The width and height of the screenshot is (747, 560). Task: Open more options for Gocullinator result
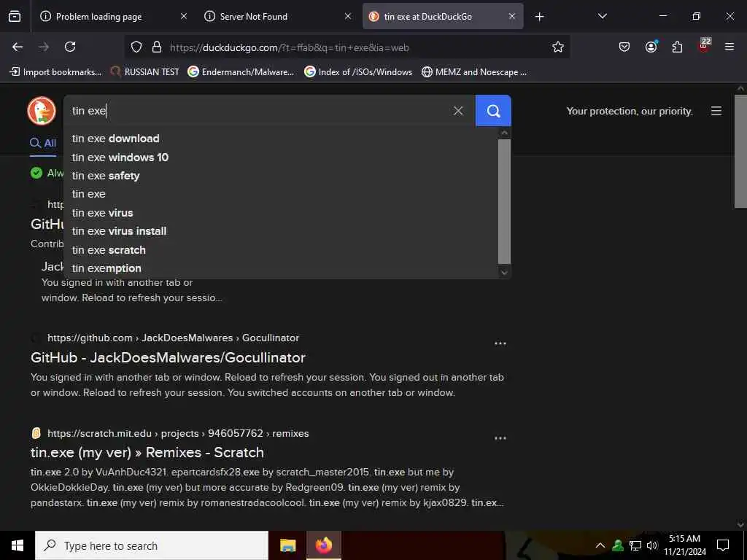point(500,343)
